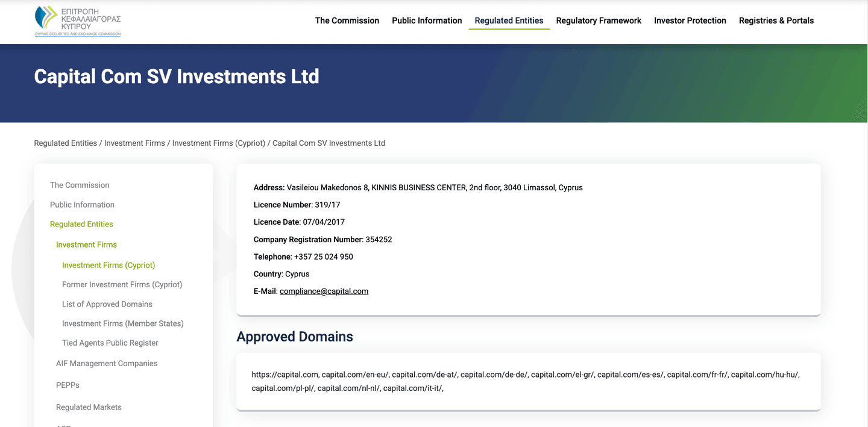Open Investment Firms (Cypriot) breadcrumb link
The width and height of the screenshot is (868, 427).
pyautogui.click(x=218, y=143)
